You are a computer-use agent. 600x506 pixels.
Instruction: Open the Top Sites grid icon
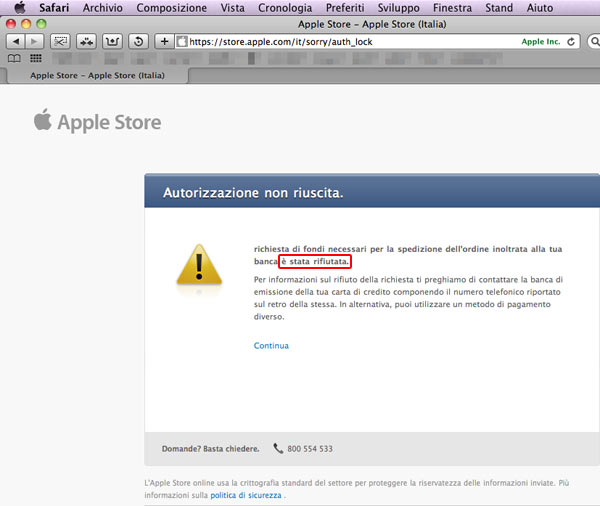click(36, 59)
